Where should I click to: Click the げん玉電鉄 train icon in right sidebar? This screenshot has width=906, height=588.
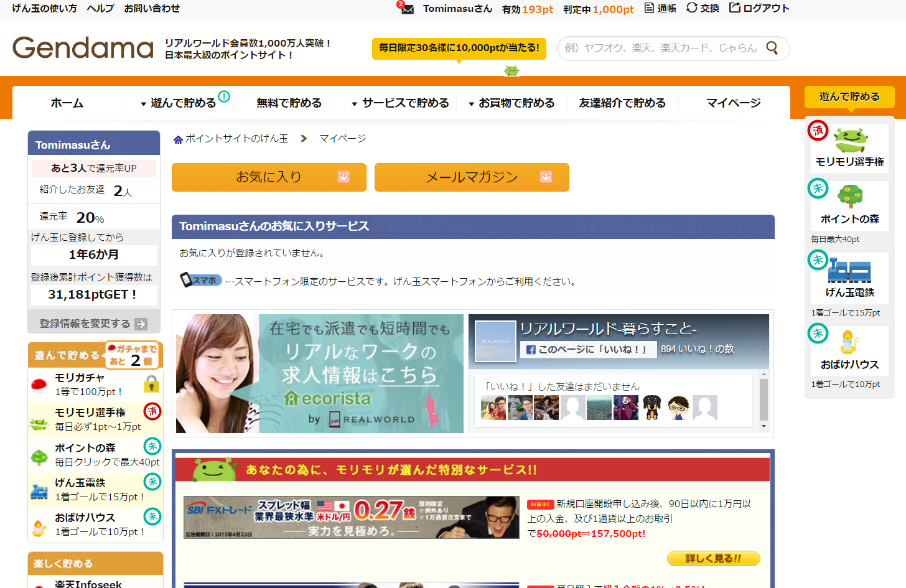pos(849,271)
